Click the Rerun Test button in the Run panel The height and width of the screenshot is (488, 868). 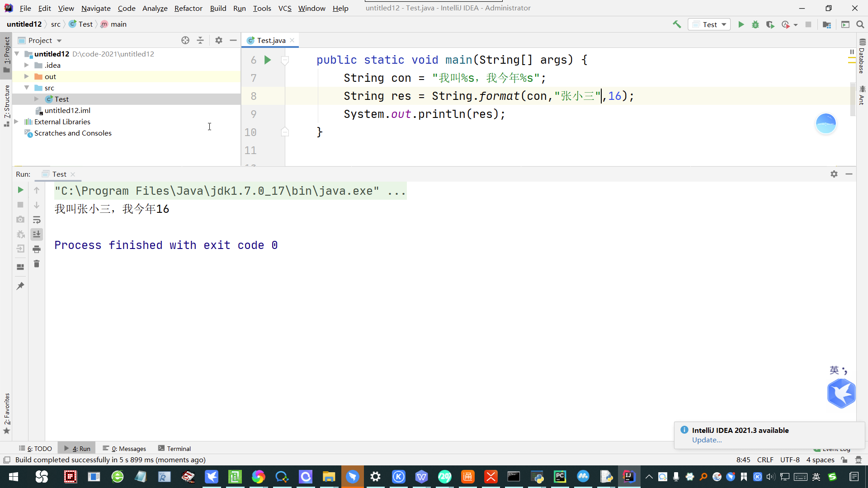pyautogui.click(x=20, y=190)
